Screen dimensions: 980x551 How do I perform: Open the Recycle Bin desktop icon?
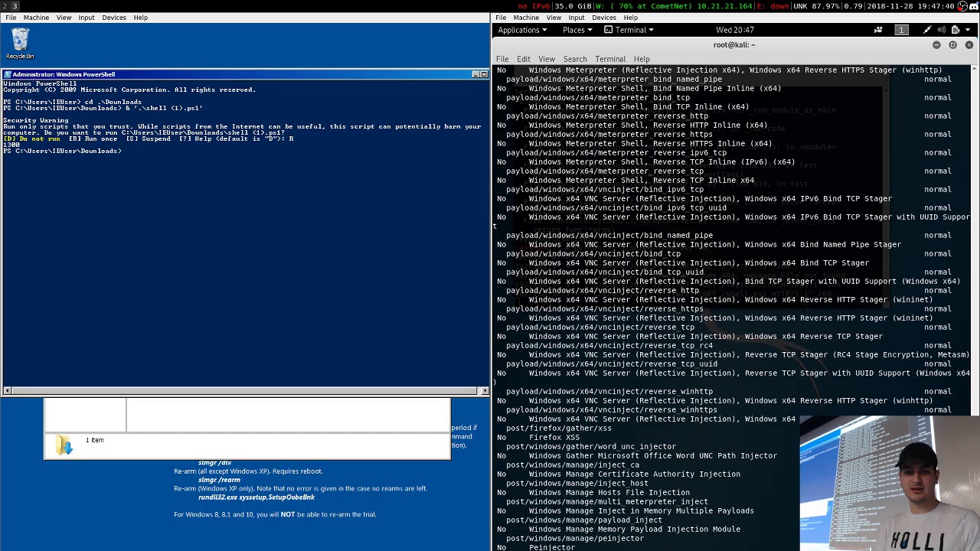[x=20, y=43]
